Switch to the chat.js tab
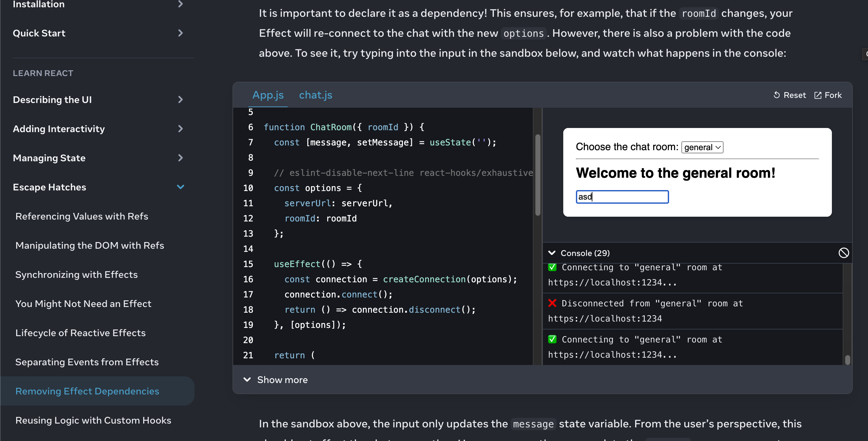Image resolution: width=868 pixels, height=441 pixels. tap(316, 95)
